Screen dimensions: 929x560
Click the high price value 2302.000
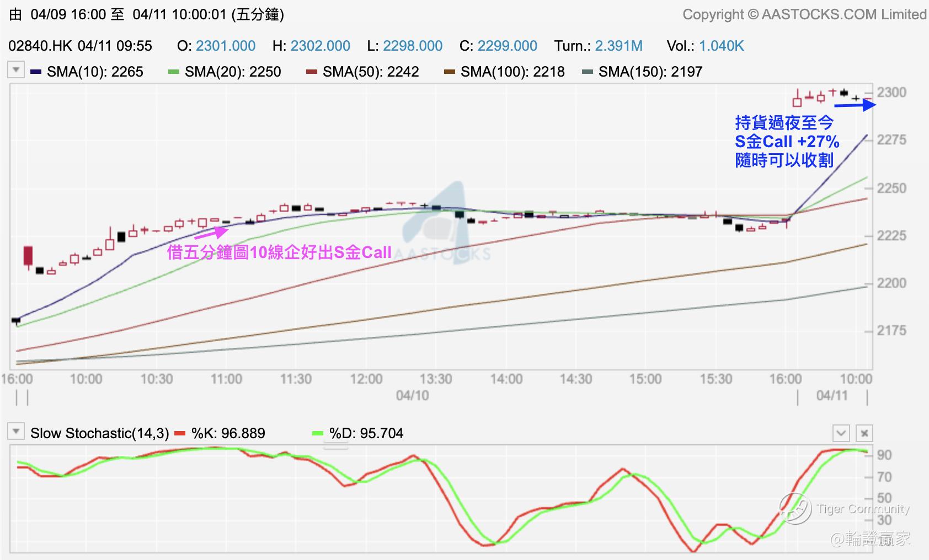tap(321, 46)
